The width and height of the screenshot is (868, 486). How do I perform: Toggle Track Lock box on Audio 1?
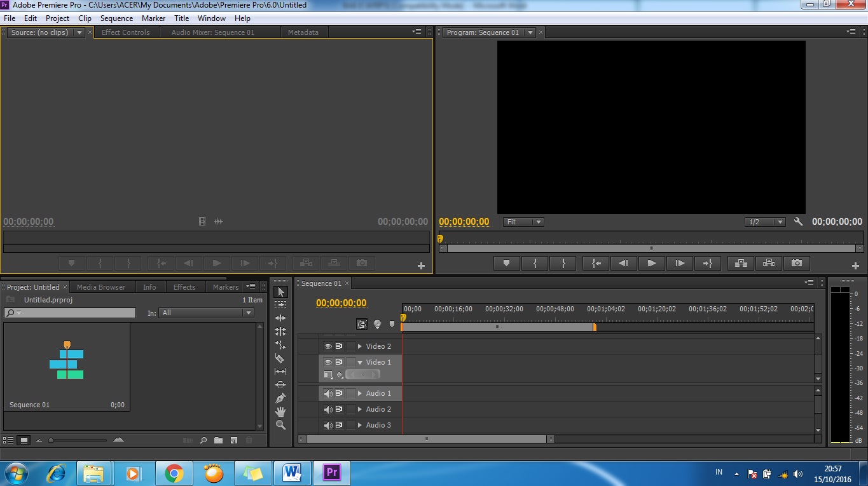(x=351, y=393)
